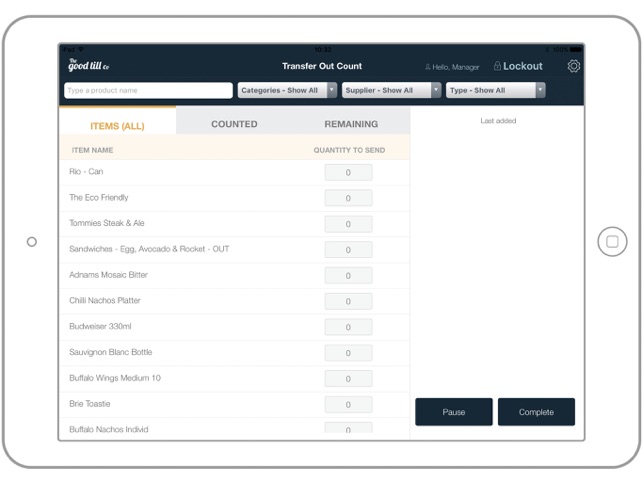Edit quantity for Adnams Mosaic Bitter
The width and height of the screenshot is (643, 482).
(348, 276)
